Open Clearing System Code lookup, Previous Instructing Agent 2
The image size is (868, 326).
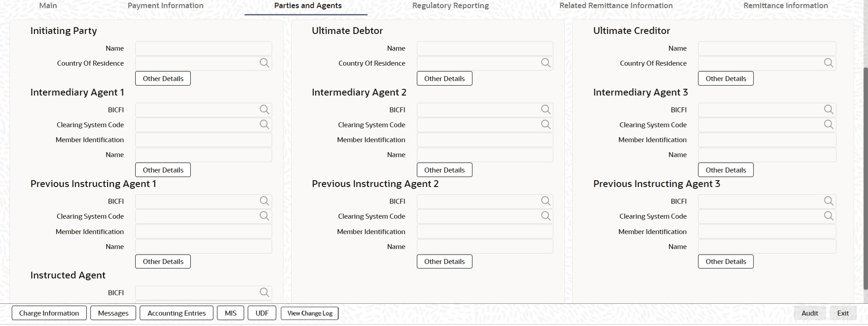click(x=546, y=216)
